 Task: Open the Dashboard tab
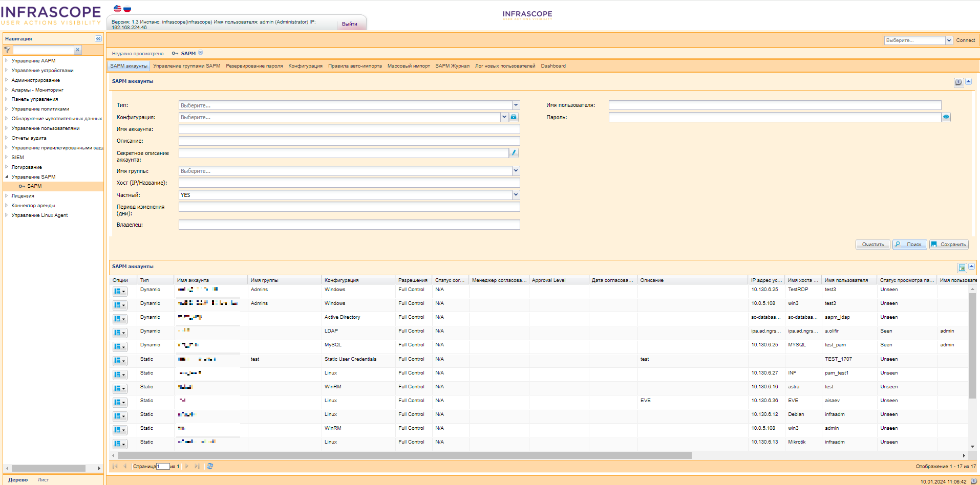[x=553, y=66]
